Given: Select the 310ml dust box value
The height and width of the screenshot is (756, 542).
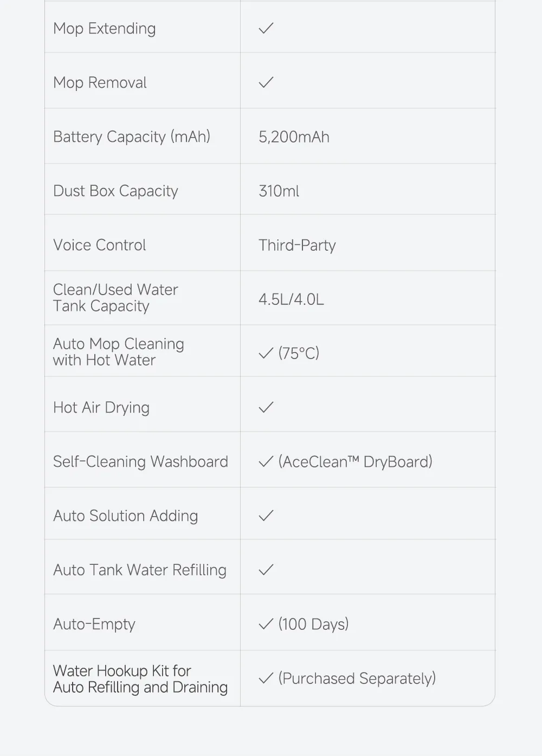Looking at the screenshot, I should (x=279, y=191).
